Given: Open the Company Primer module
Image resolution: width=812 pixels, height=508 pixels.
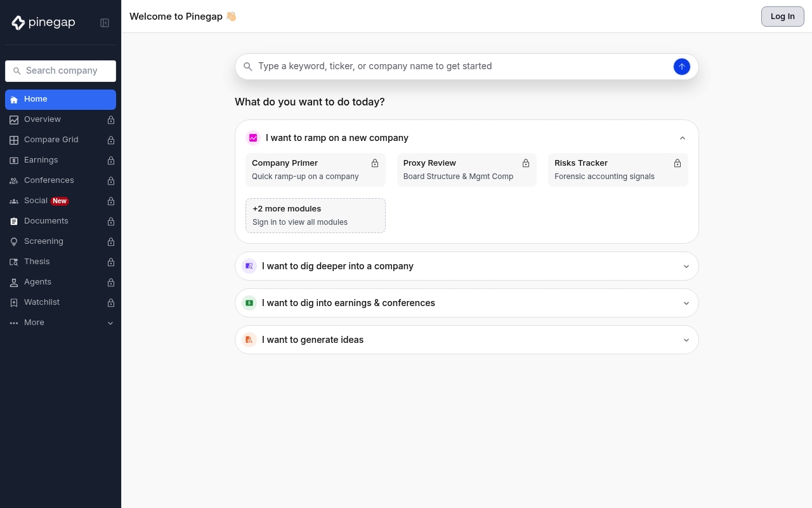Looking at the screenshot, I should point(315,170).
